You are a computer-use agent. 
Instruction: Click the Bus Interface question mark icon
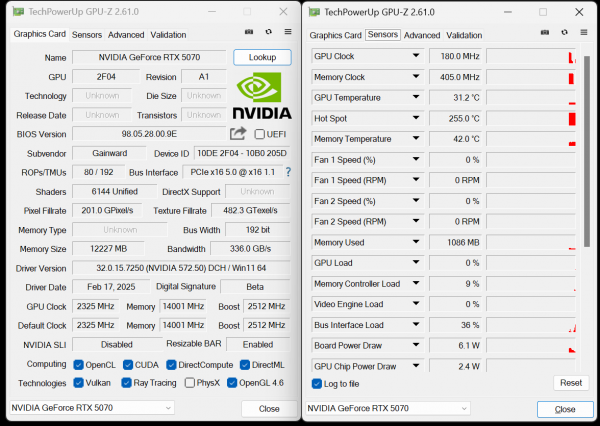pos(288,172)
